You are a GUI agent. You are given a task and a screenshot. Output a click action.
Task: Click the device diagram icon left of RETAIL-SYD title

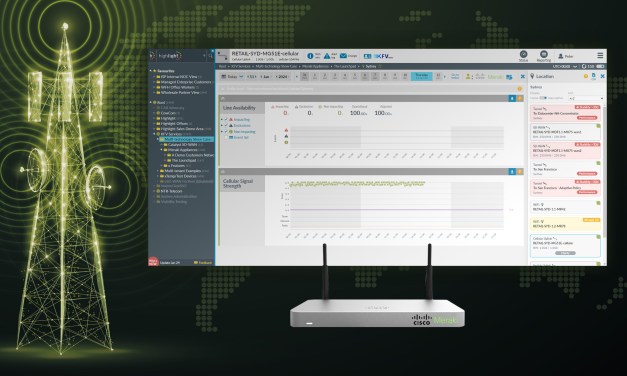click(x=223, y=56)
